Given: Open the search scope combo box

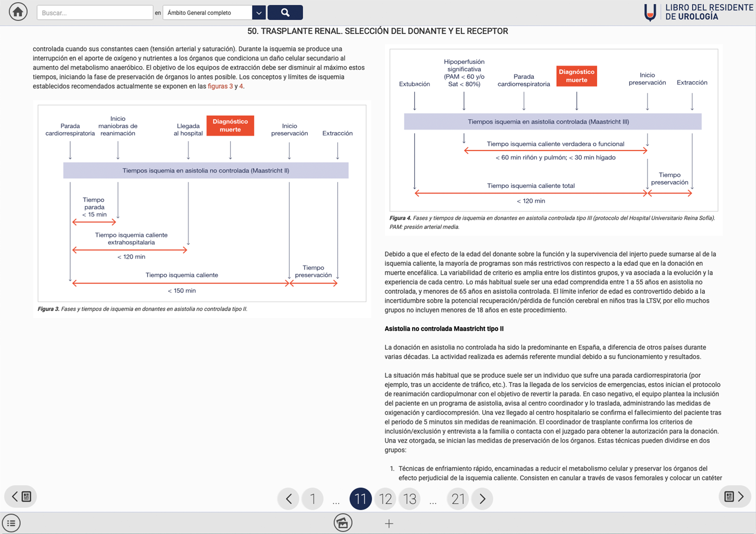Looking at the screenshot, I should click(x=207, y=12).
